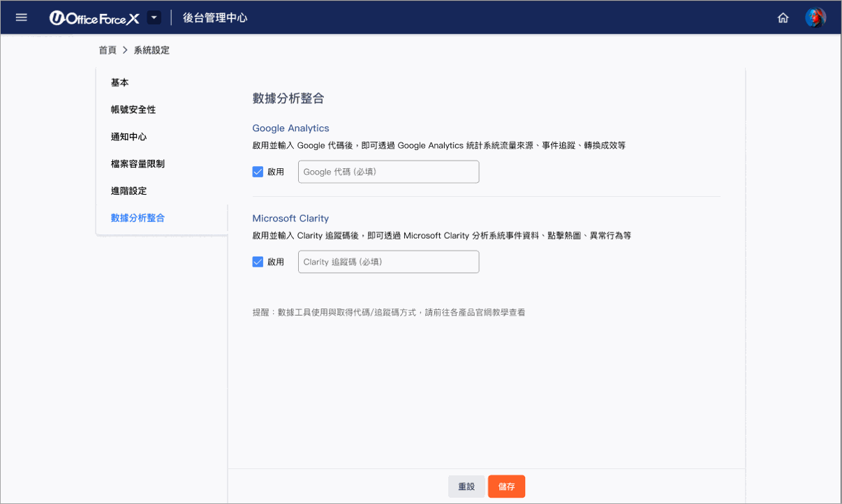
Task: Open the 帳號安全性 settings section
Action: point(133,110)
